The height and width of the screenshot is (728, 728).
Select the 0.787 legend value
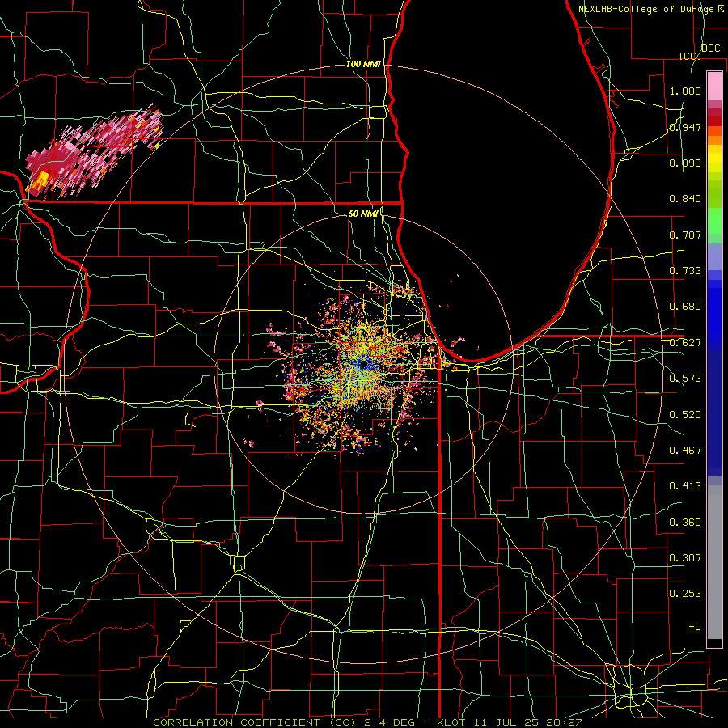pos(685,235)
